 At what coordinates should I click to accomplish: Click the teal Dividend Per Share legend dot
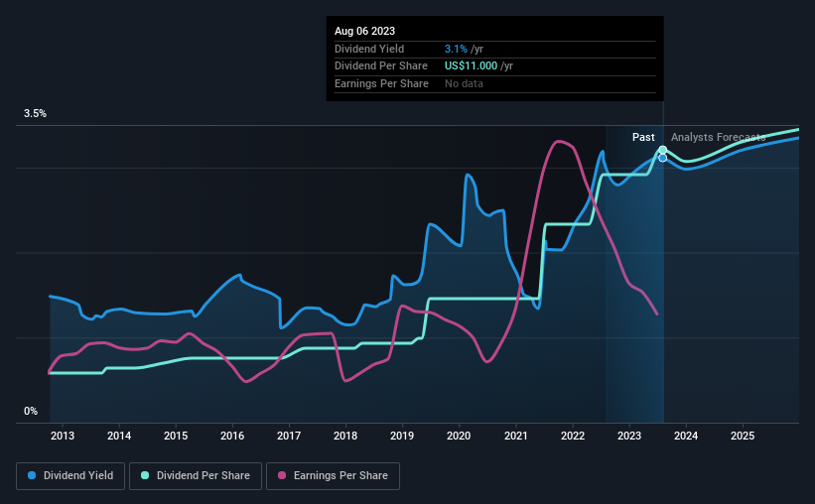145,475
